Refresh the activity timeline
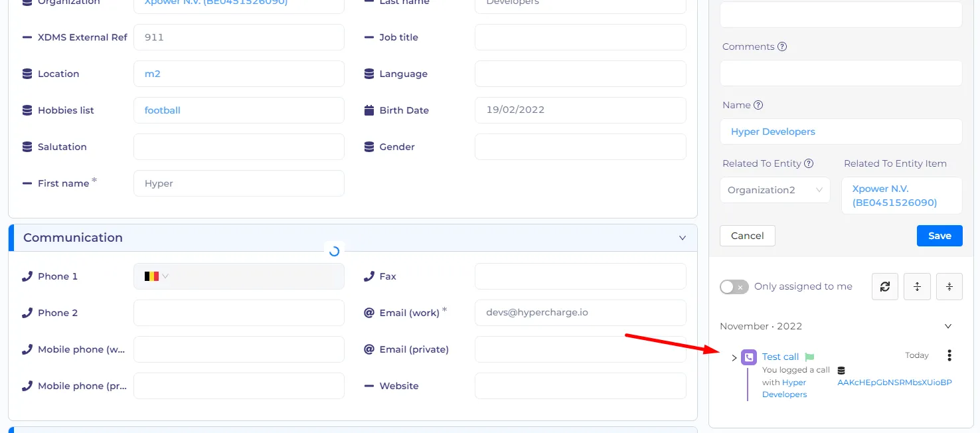This screenshot has height=433, width=980. point(885,286)
